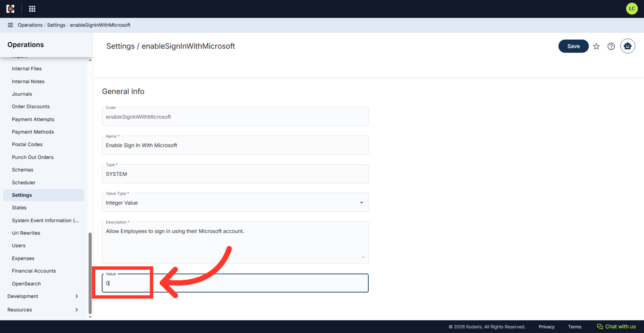Image resolution: width=644 pixels, height=333 pixels.
Task: Open the apps grid menu
Action: [32, 9]
